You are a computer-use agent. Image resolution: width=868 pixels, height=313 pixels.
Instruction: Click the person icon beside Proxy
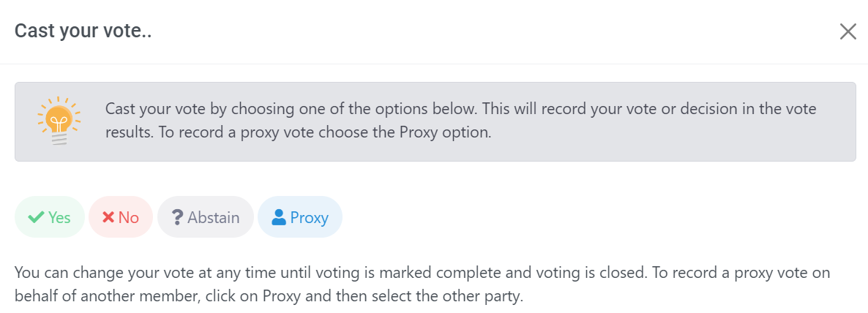(278, 217)
